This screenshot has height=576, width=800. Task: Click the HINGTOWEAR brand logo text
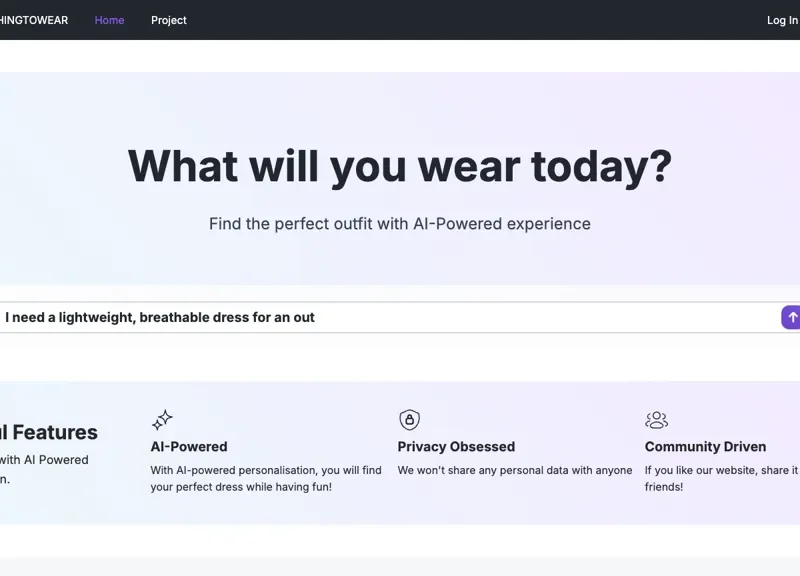click(34, 20)
